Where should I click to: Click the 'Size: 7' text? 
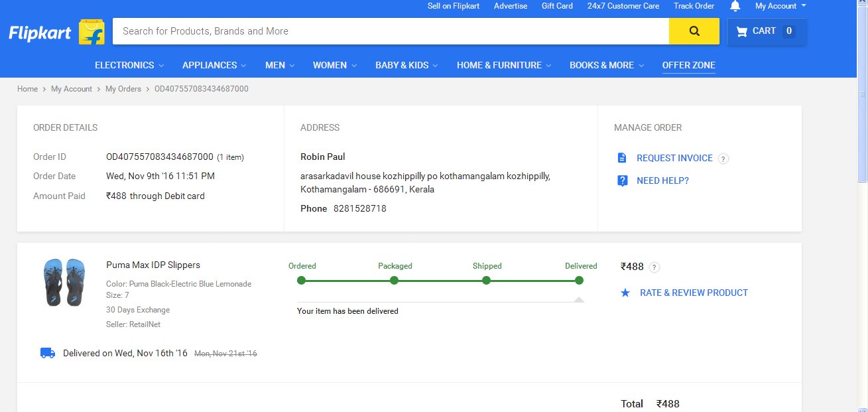click(x=117, y=295)
